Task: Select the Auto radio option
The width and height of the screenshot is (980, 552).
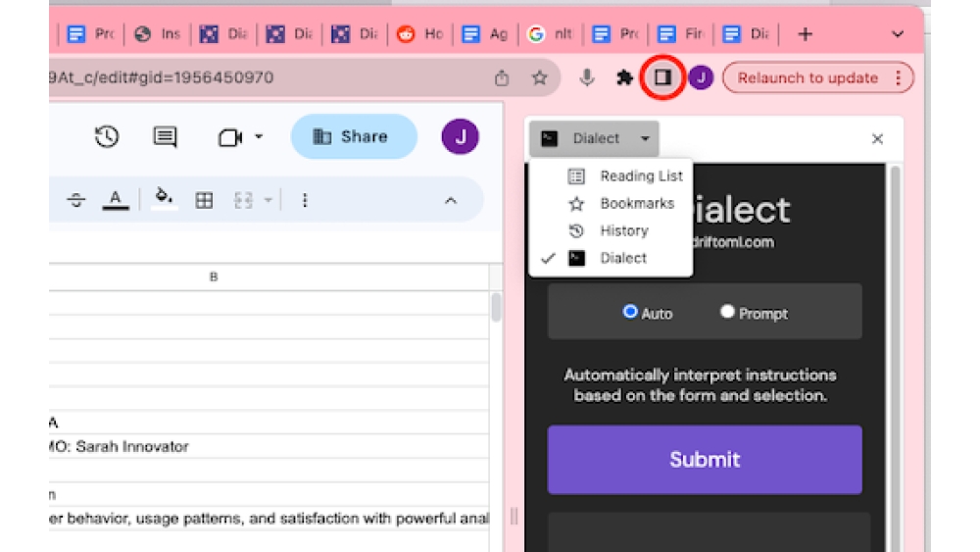Action: pos(630,312)
